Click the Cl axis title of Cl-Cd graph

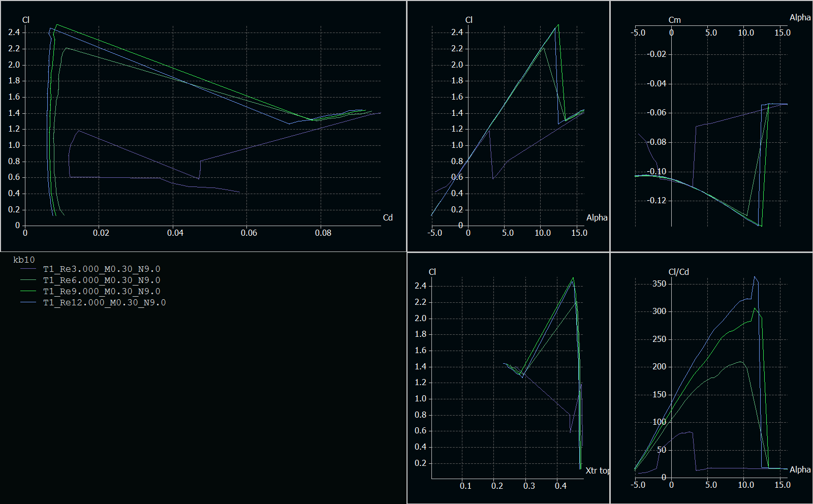coord(26,20)
